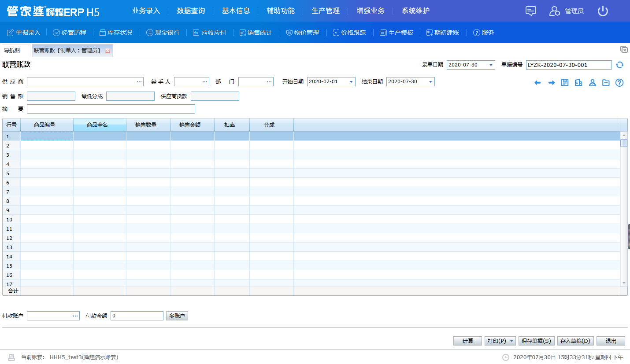Open the 业务录入 menu

[x=146, y=11]
